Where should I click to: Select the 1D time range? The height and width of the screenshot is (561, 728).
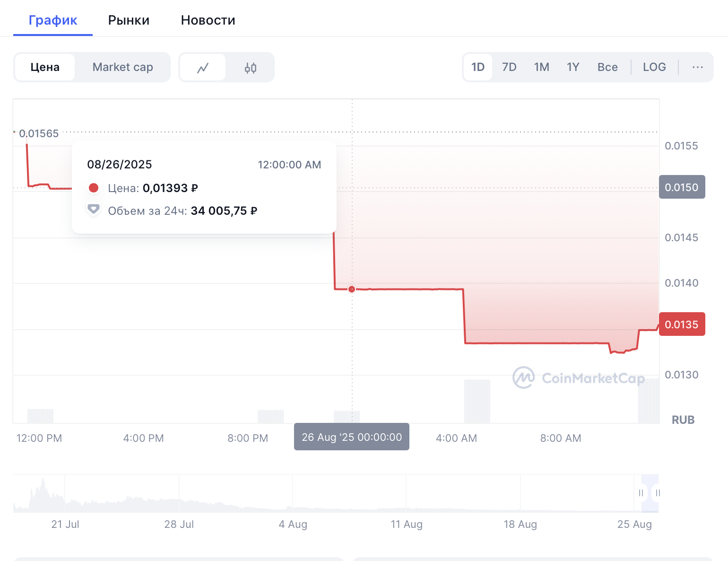pos(478,67)
